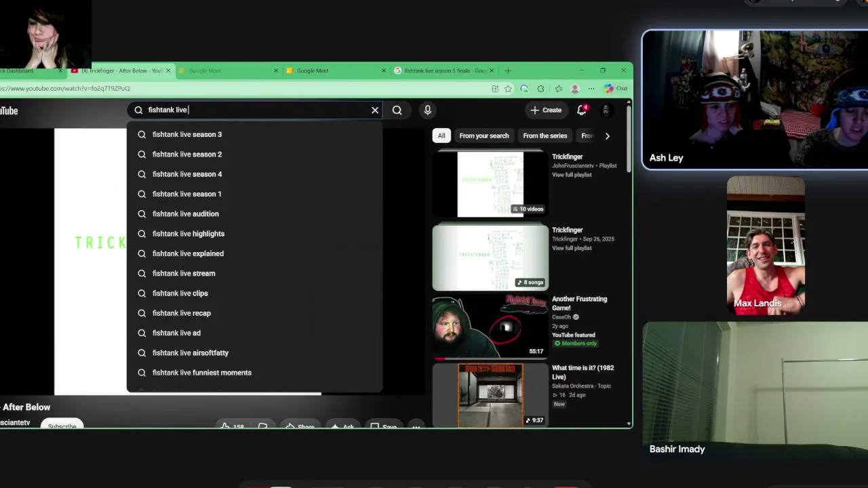Select suggestion fishtank live season 4

(254, 174)
